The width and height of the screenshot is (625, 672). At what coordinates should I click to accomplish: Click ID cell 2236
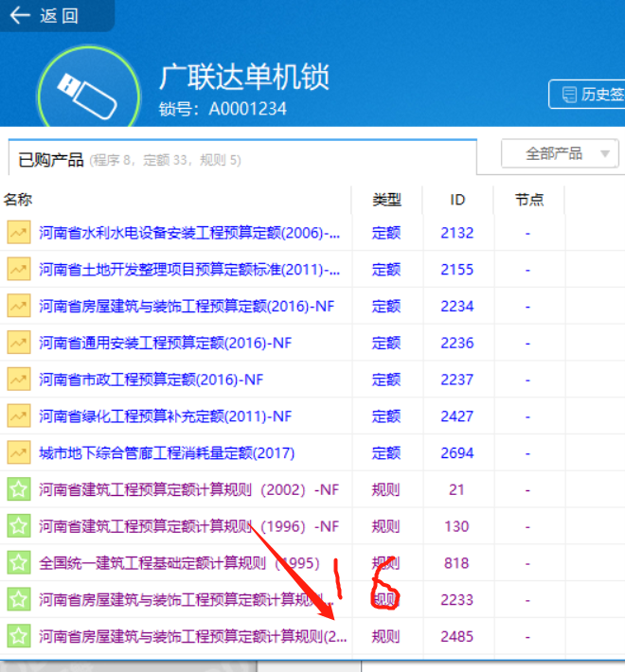457,343
